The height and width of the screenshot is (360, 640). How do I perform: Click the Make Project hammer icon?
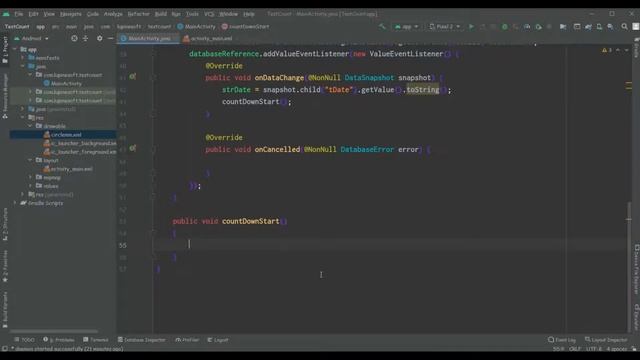(x=382, y=27)
